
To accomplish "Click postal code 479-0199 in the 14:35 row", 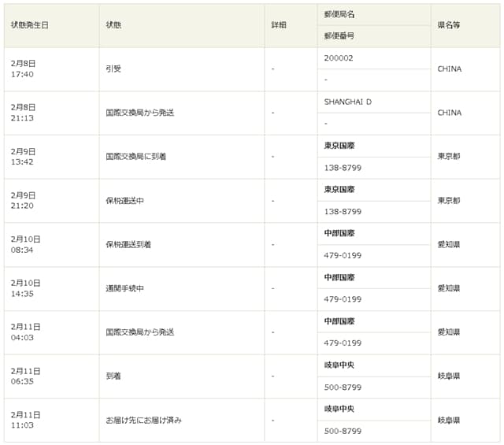I will (x=343, y=299).
